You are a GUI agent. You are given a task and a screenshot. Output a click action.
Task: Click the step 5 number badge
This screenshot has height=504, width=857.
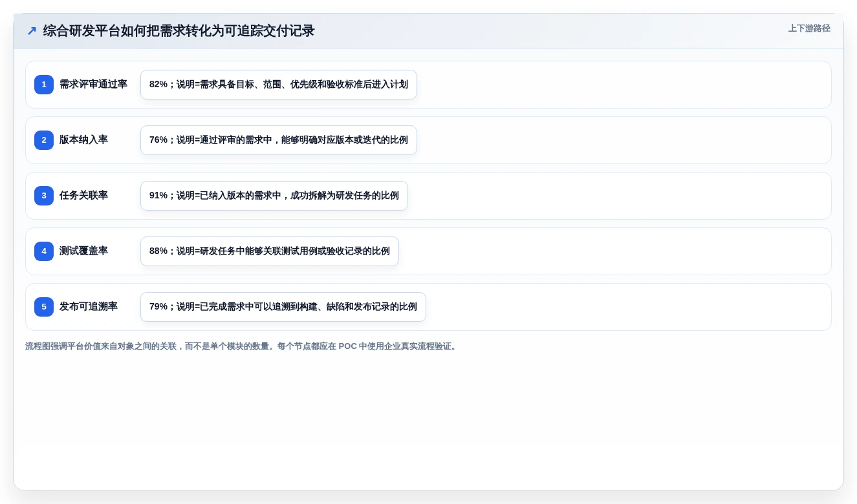[44, 307]
